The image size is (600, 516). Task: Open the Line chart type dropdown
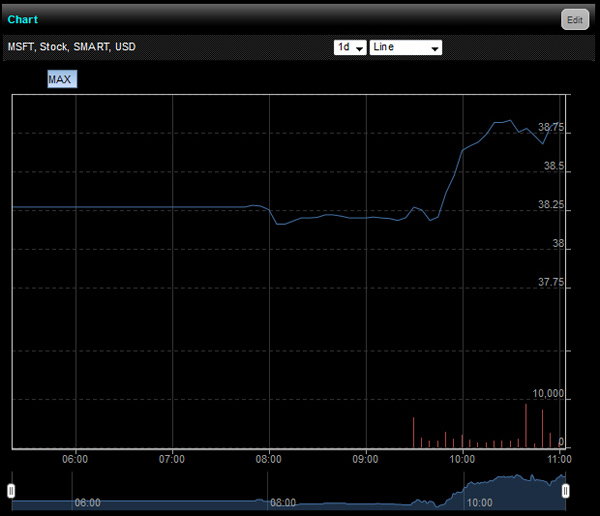[405, 47]
